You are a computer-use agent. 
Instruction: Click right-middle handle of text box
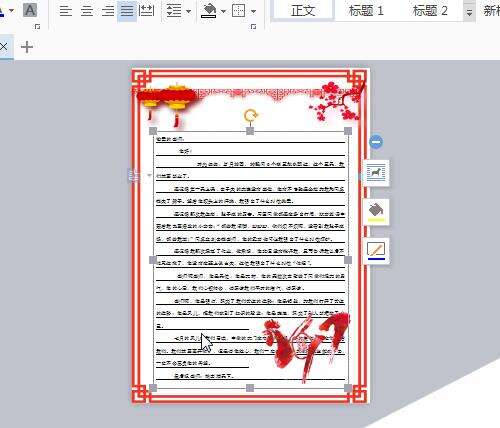348,260
